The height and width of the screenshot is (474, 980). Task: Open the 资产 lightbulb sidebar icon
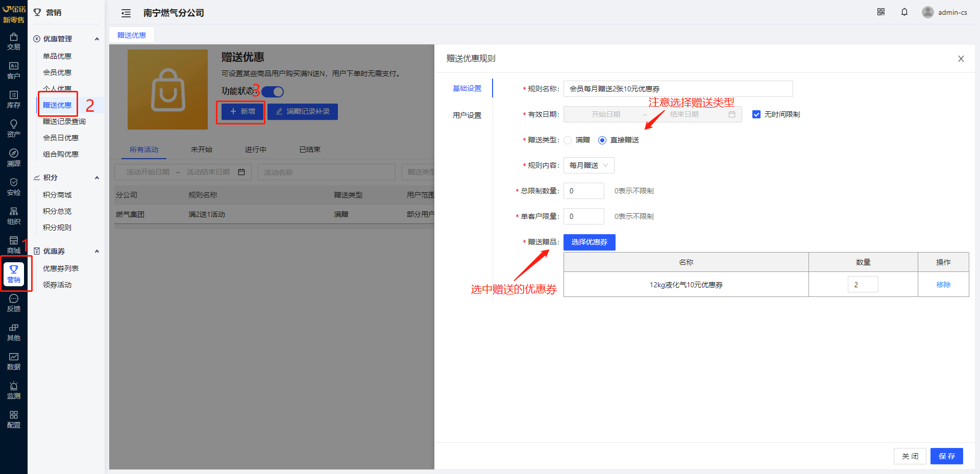tap(14, 129)
